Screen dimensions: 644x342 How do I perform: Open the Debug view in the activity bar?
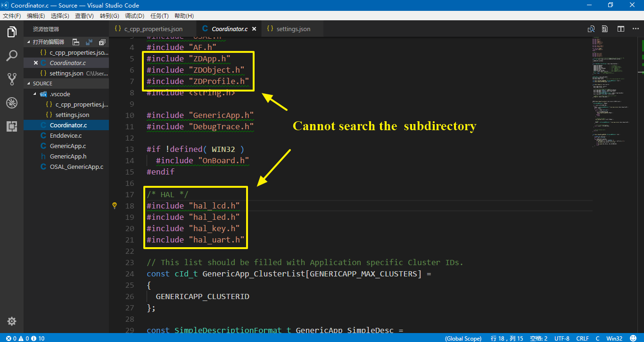click(x=11, y=103)
